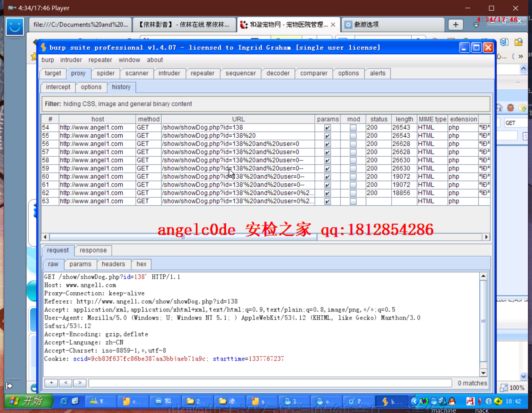Viewport: 532px width, 413px height.
Task: Open the window menu
Action: 129,60
